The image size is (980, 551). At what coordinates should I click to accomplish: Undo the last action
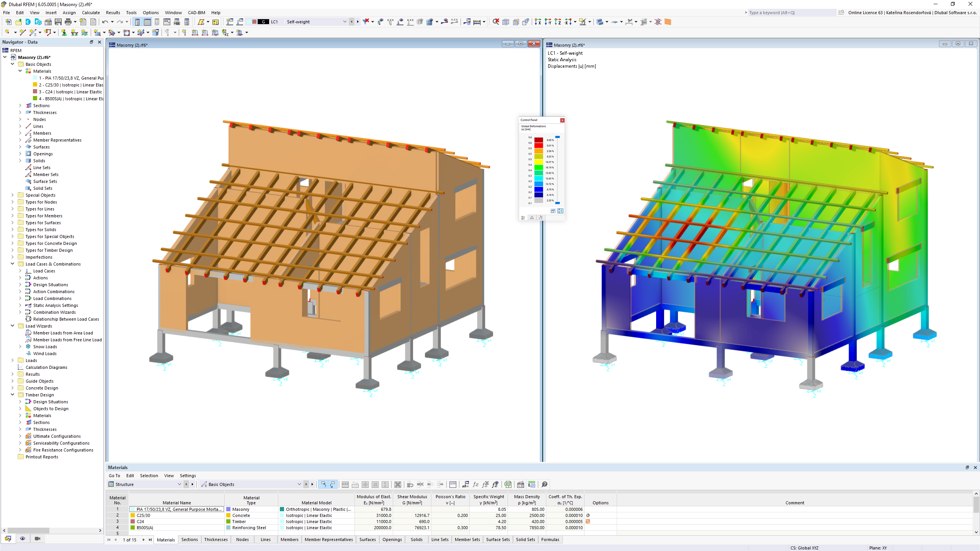106,22
